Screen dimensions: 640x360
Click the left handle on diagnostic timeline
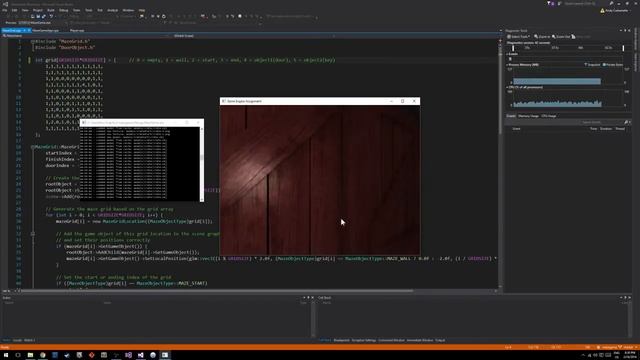pyautogui.click(x=513, y=48)
